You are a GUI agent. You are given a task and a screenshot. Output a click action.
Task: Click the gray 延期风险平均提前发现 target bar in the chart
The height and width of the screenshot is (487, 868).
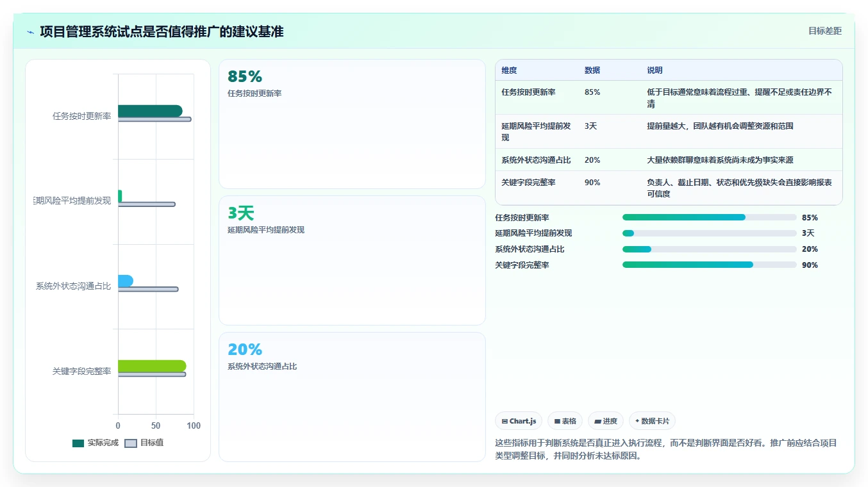pos(146,204)
